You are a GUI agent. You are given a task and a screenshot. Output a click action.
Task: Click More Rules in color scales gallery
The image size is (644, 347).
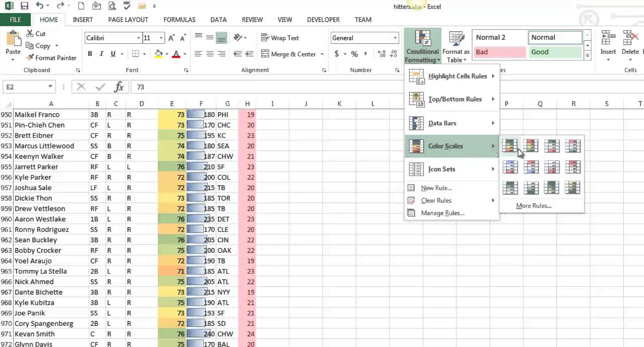[x=533, y=206]
